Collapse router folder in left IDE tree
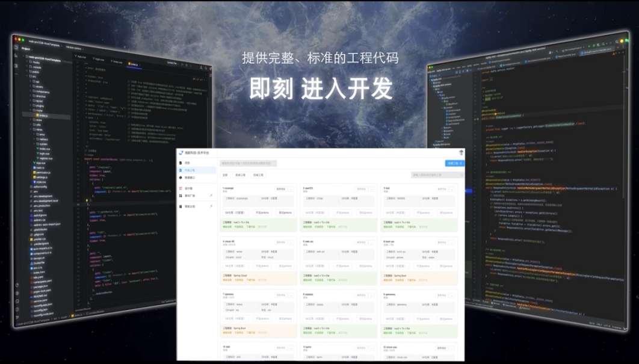This screenshot has height=364, width=639. [31, 110]
